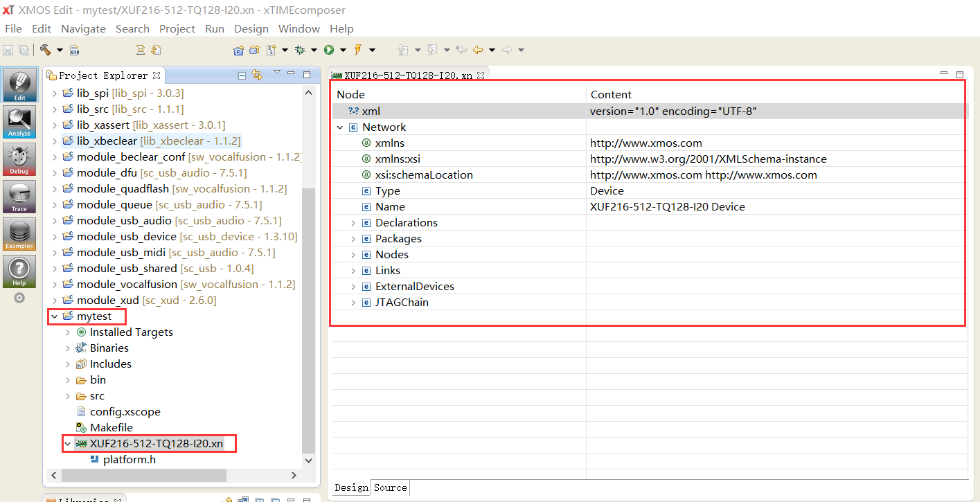The height and width of the screenshot is (502, 980).
Task: Create a new XMOS project from the toolbar
Action: pyautogui.click(x=238, y=49)
